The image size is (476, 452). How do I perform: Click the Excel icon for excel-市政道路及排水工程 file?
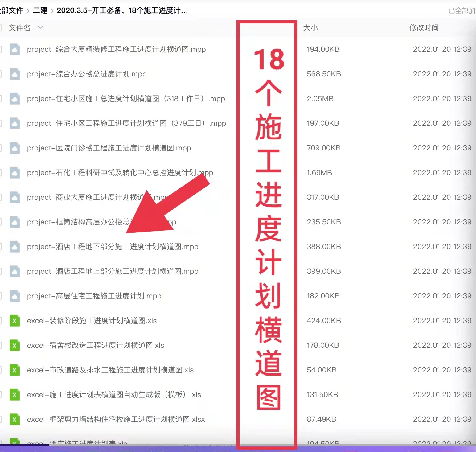[x=14, y=370]
